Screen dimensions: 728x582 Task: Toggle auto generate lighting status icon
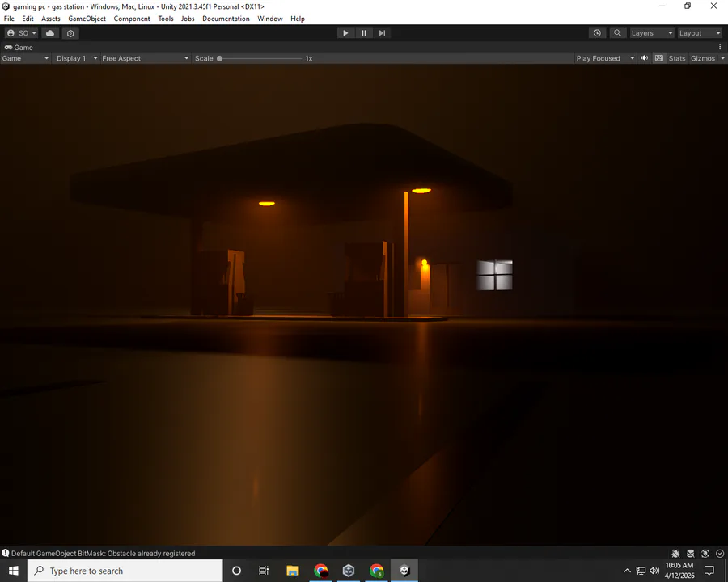coord(705,553)
